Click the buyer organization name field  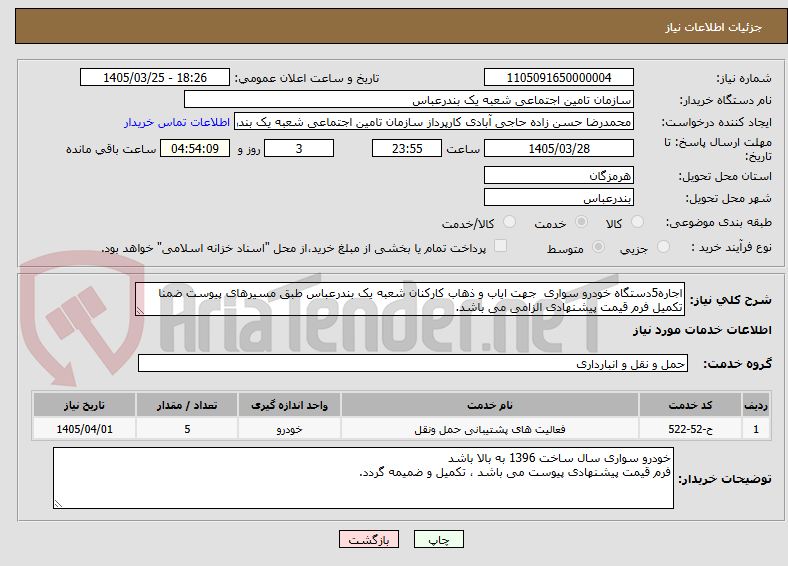tap(409, 100)
